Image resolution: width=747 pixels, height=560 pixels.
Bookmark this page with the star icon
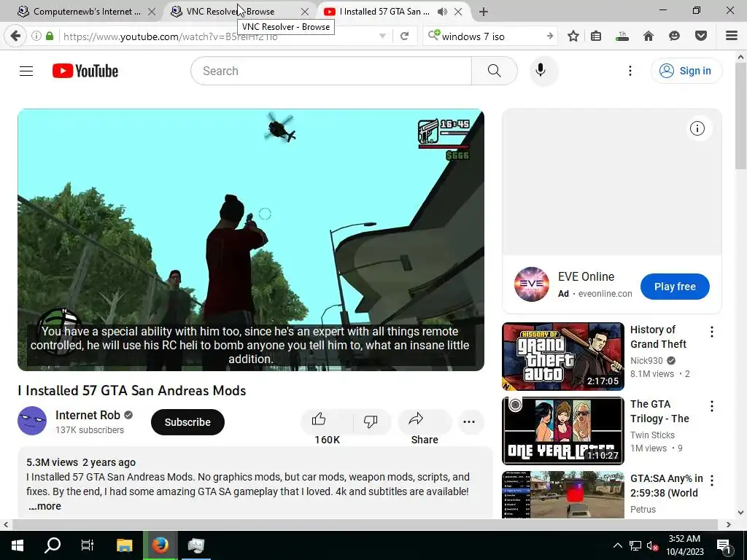573,36
